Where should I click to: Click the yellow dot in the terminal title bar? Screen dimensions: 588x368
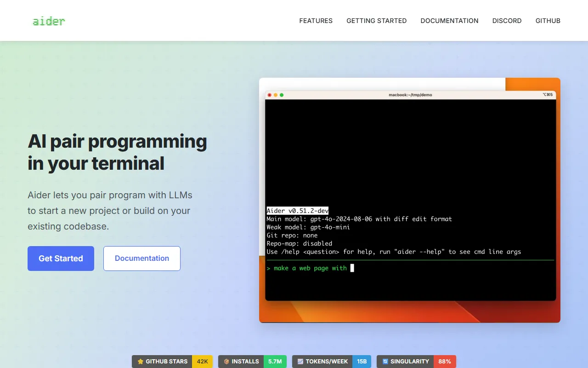276,95
